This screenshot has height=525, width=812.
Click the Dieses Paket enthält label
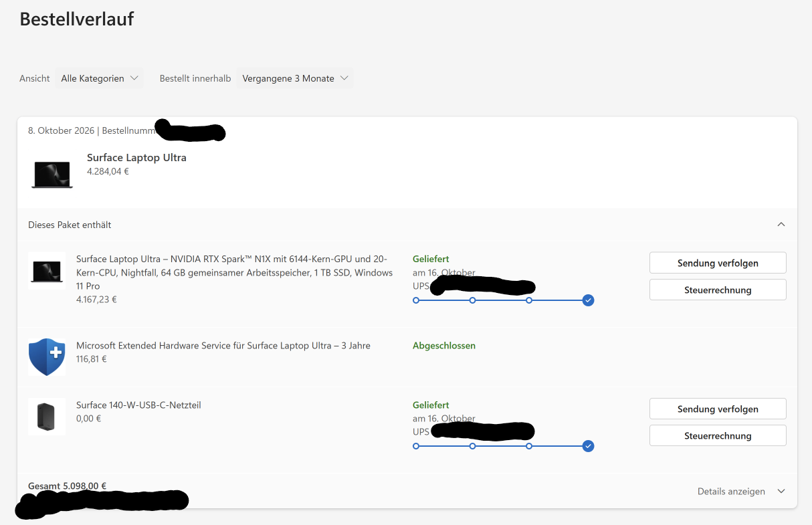coord(70,225)
